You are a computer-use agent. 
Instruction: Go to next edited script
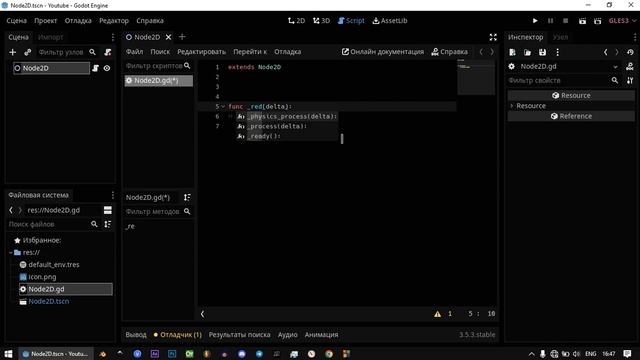click(492, 52)
